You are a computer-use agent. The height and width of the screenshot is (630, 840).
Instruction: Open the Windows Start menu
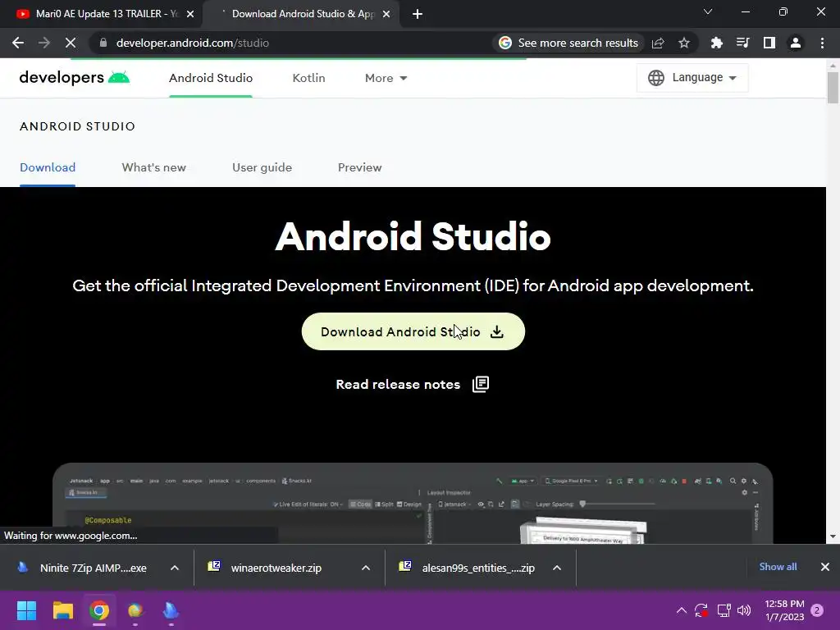pyautogui.click(x=26, y=610)
